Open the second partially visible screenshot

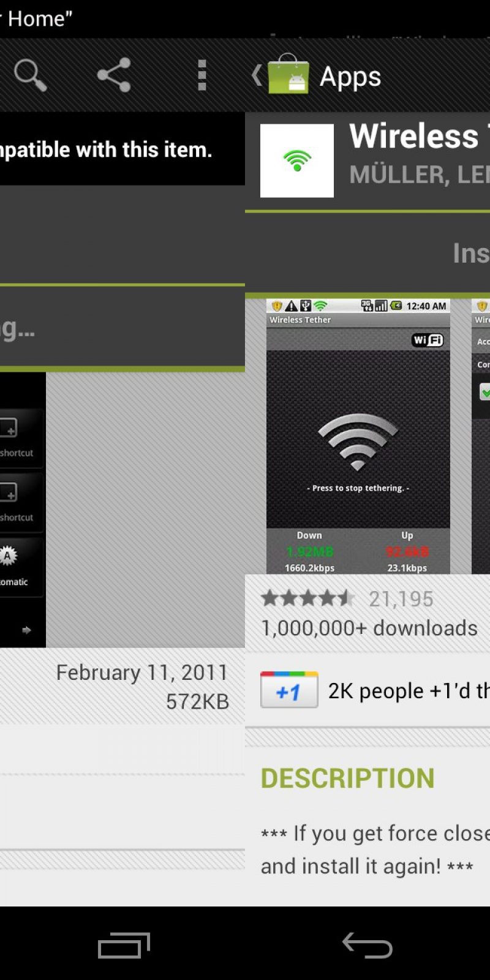pos(481,436)
